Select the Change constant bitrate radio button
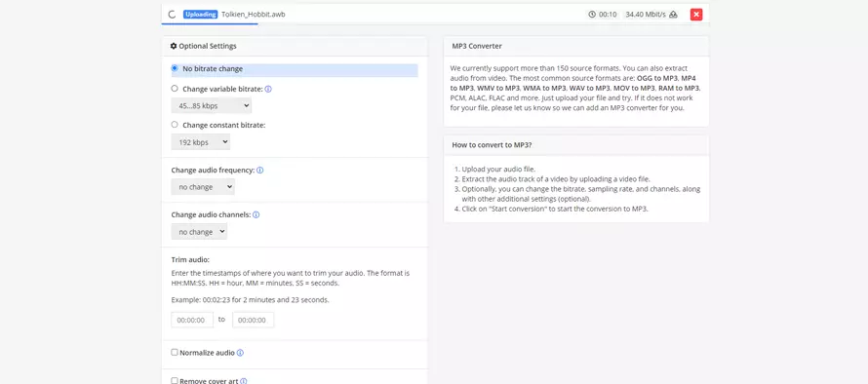This screenshot has width=868, height=384. (175, 125)
